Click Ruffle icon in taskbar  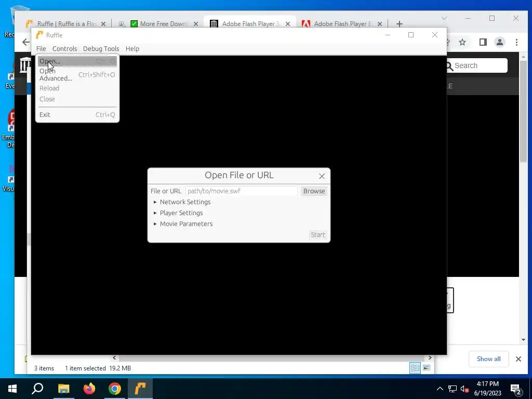coord(140,389)
